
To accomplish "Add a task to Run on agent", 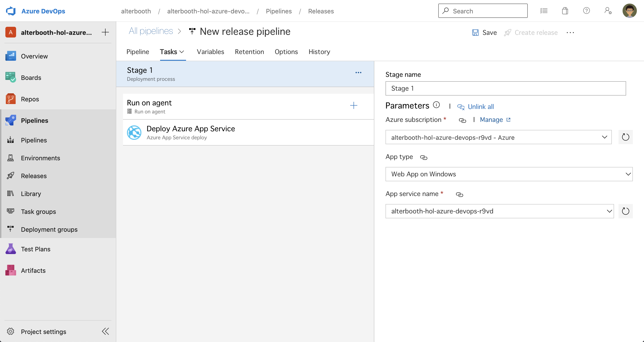I will click(x=354, y=105).
